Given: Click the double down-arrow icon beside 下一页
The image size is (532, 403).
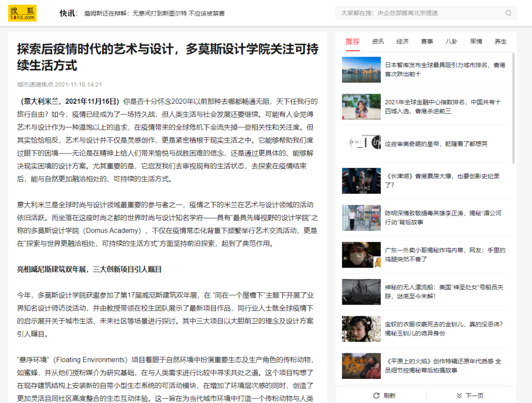Looking at the screenshot, I should tap(459, 395).
